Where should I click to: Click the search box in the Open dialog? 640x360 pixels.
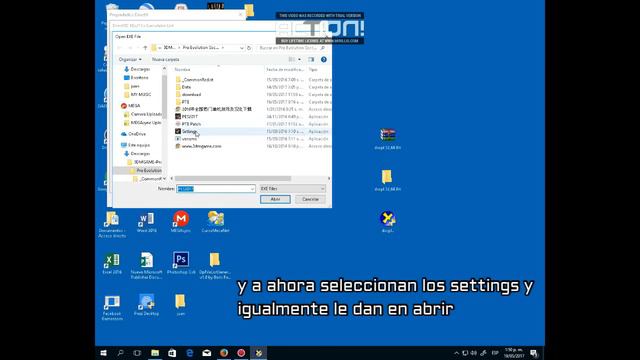pos(292,48)
